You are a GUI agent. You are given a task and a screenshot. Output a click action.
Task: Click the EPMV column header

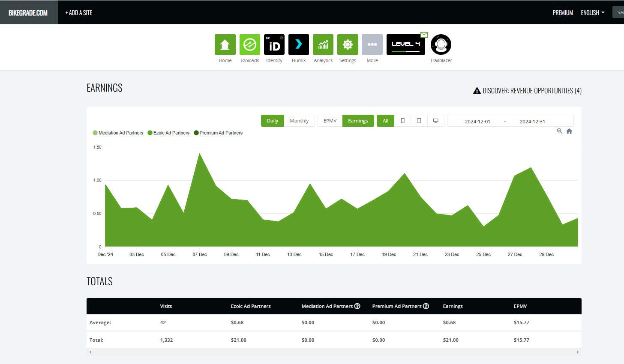pyautogui.click(x=520, y=306)
